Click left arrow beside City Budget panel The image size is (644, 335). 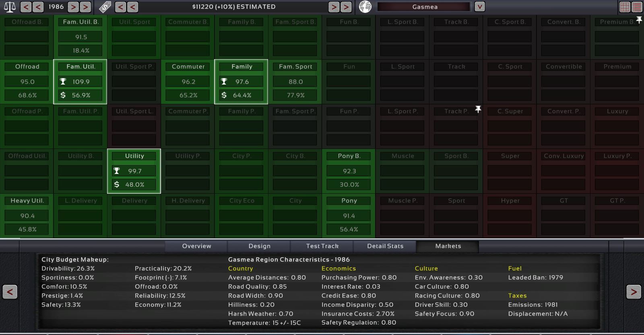10,292
